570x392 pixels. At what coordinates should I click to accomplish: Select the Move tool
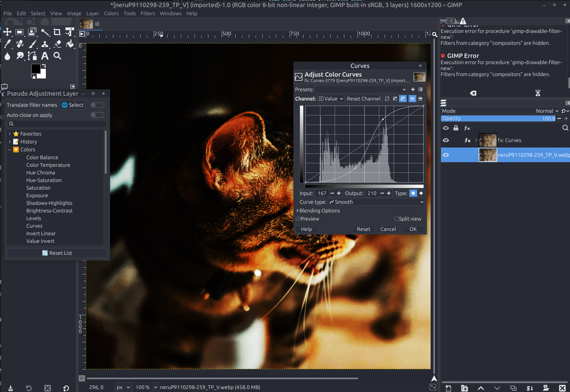(x=7, y=32)
